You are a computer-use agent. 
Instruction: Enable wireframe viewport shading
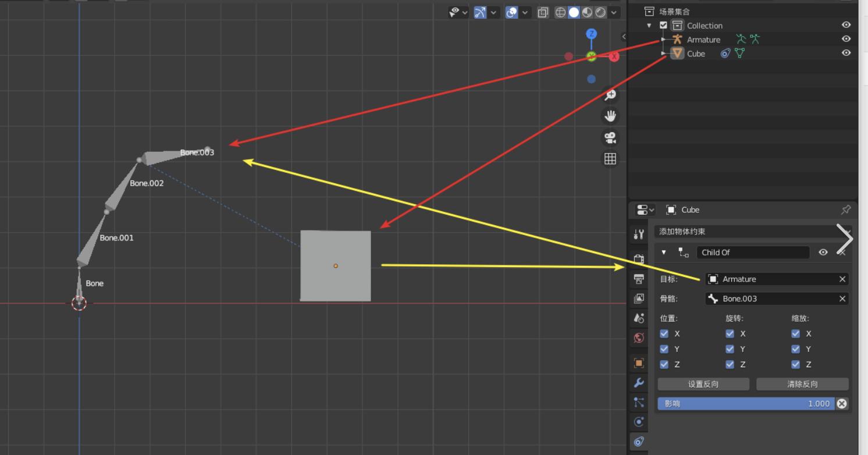click(560, 12)
